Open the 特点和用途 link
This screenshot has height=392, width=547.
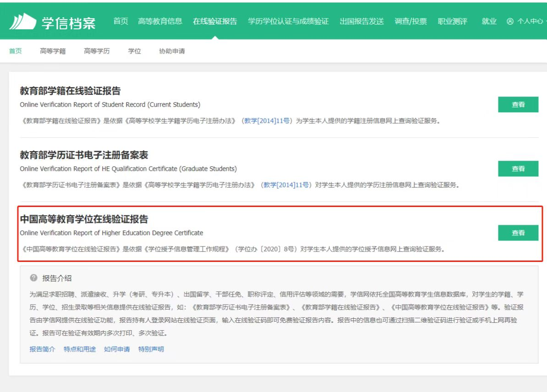[x=80, y=349]
